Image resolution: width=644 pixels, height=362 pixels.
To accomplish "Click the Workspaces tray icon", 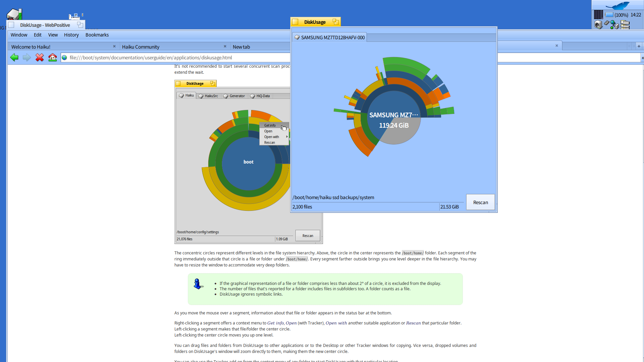I will pos(625,24).
